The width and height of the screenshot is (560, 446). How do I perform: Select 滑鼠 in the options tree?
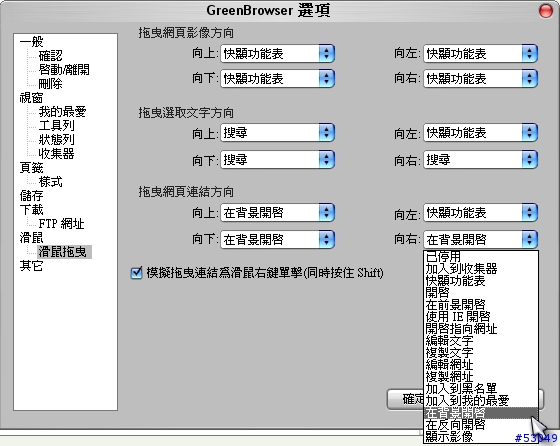[x=31, y=237]
